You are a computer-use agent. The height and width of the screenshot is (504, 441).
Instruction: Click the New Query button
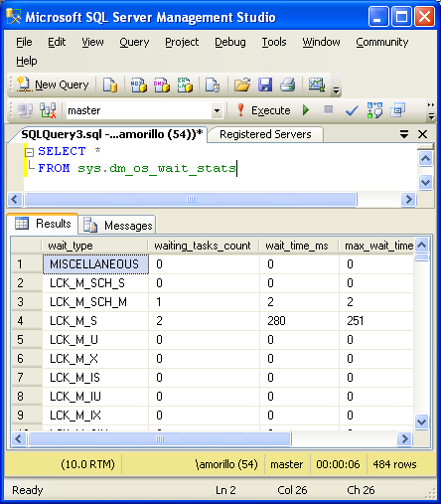pos(53,84)
